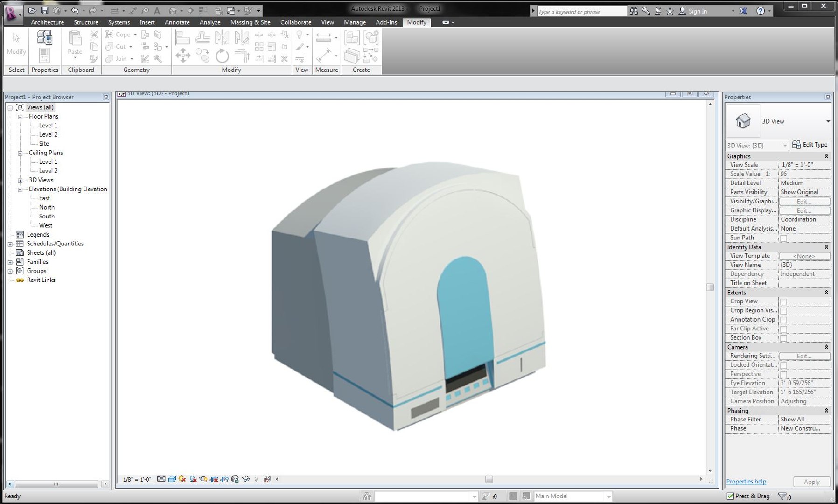Collapse the Ceiling Plans tree node

click(20, 153)
